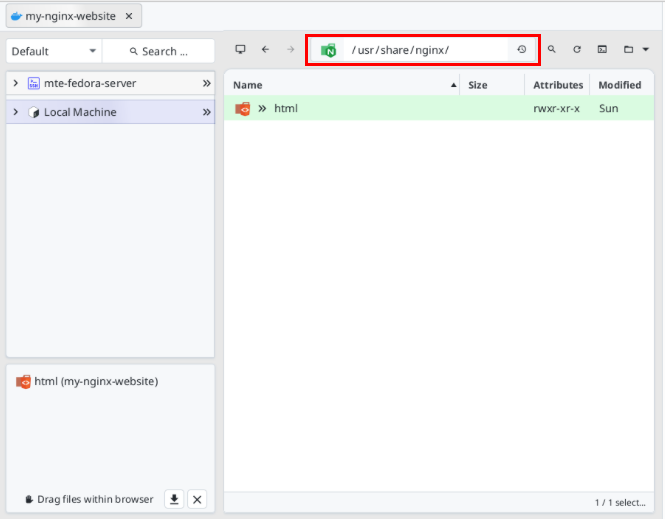This screenshot has height=522, width=665.
Task: Open html folder via its double chevron
Action: point(262,109)
